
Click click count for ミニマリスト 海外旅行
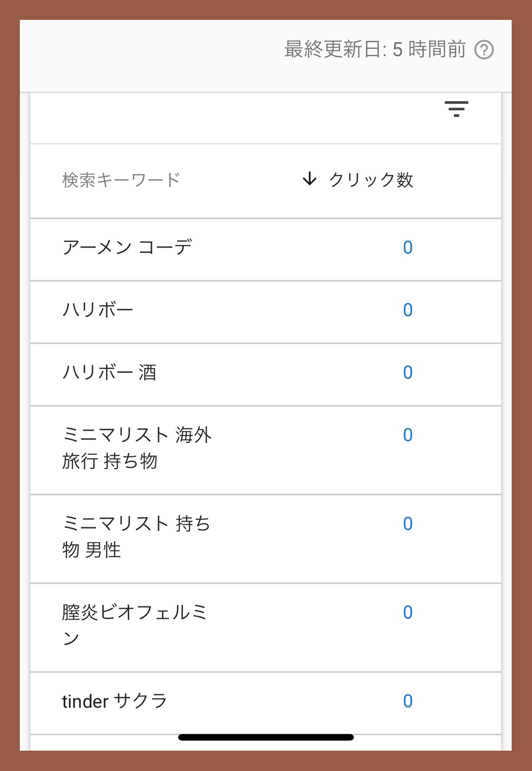click(408, 435)
